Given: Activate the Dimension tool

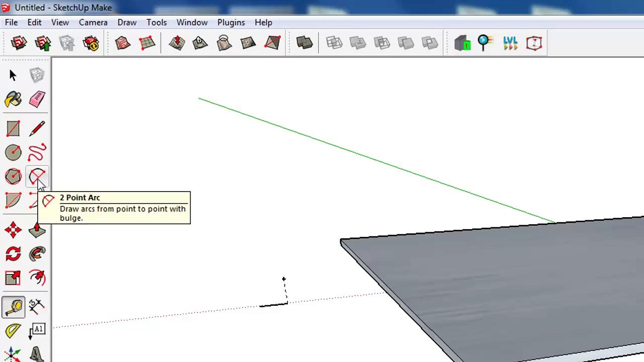Looking at the screenshot, I should click(37, 306).
